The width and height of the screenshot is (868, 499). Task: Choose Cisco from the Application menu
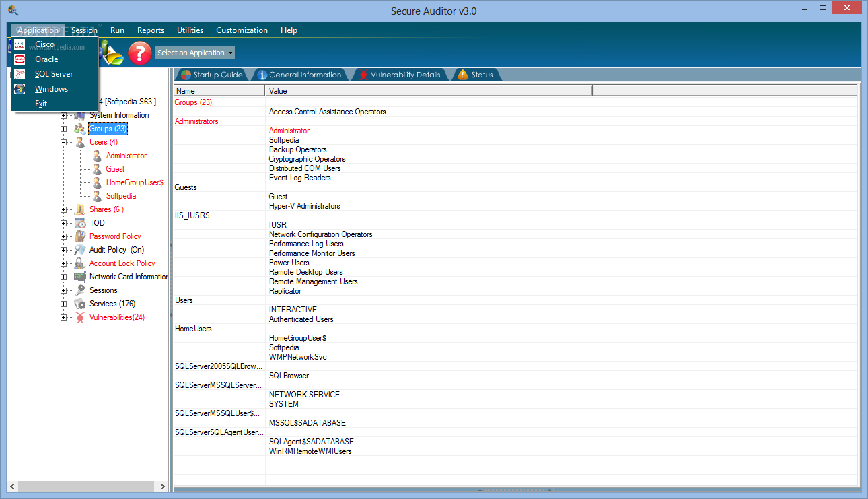coord(55,44)
